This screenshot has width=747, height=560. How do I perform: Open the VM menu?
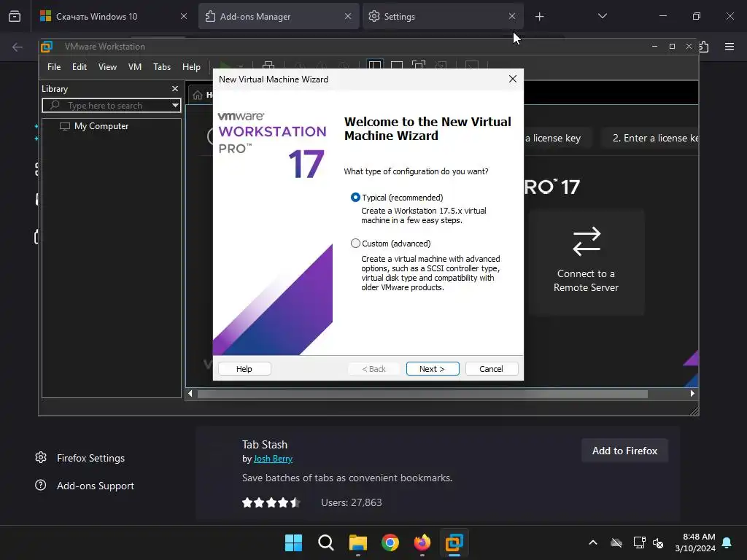coord(135,67)
